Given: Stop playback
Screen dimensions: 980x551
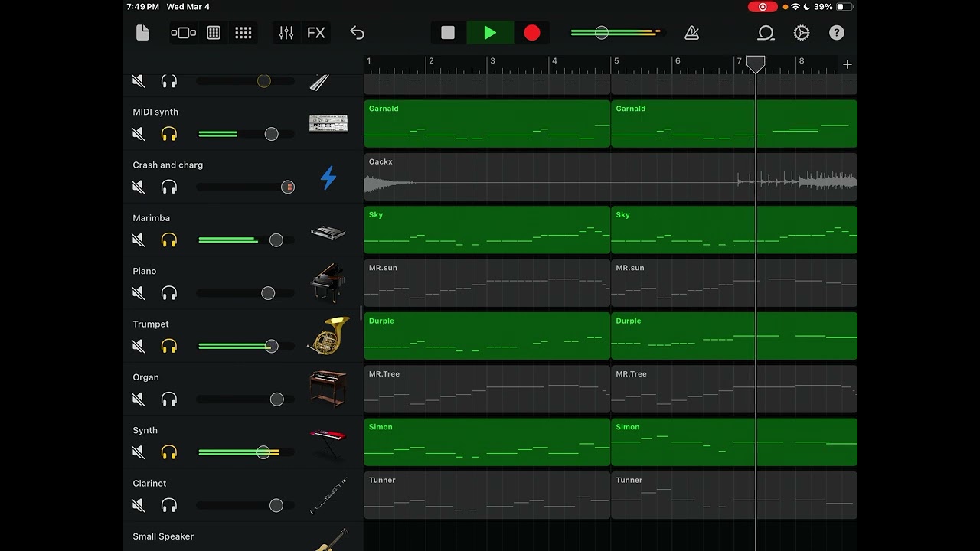Looking at the screenshot, I should (x=448, y=33).
